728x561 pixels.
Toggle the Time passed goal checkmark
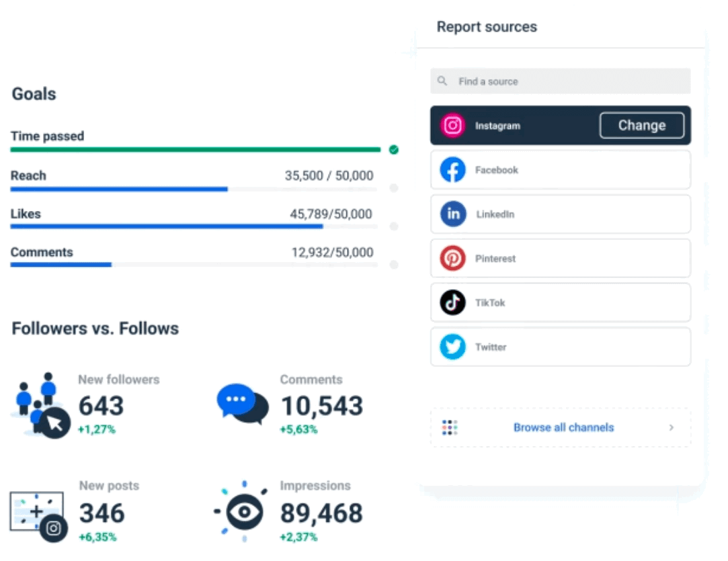pyautogui.click(x=393, y=149)
